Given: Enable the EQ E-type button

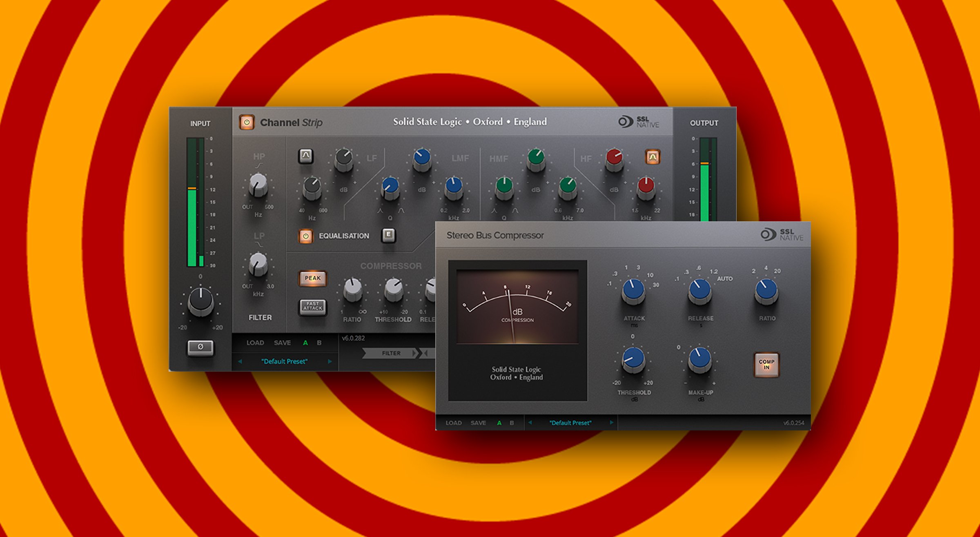Looking at the screenshot, I should tap(388, 235).
